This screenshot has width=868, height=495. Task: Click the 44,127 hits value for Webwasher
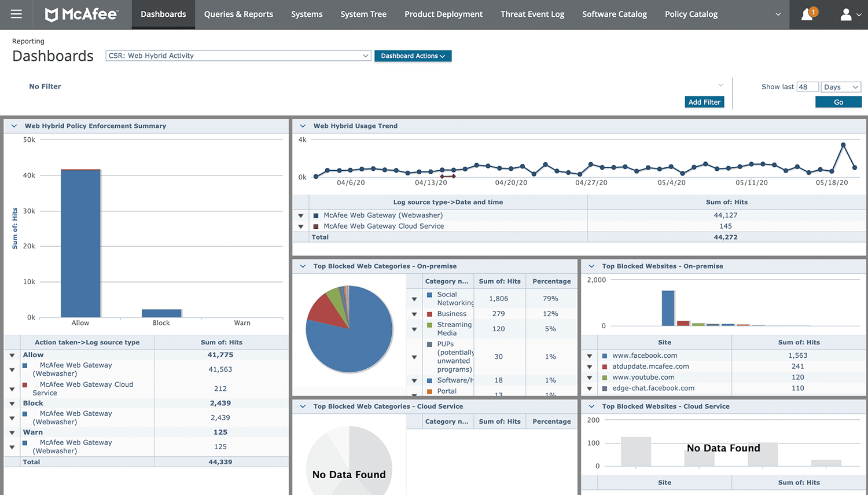726,215
